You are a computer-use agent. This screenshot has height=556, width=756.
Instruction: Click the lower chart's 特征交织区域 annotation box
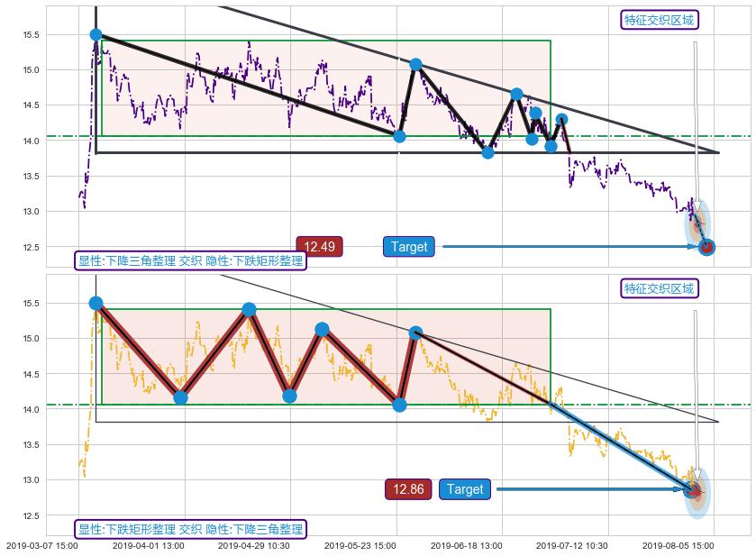[x=660, y=288]
